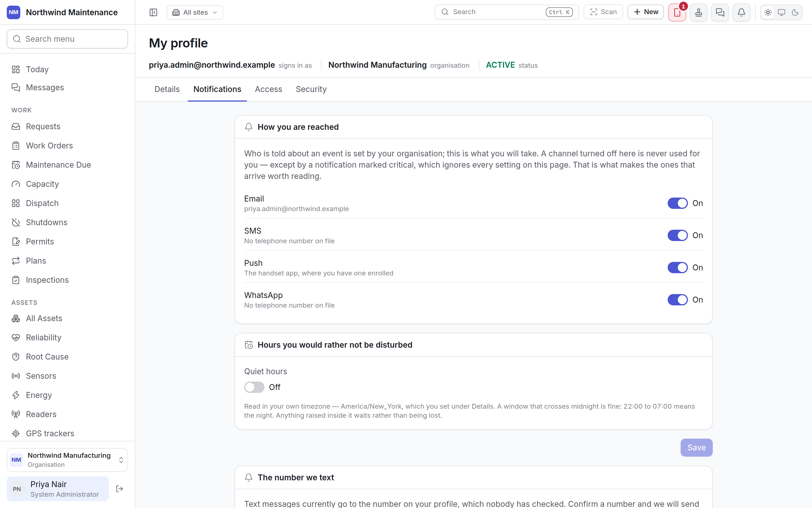Open the All sites dropdown

point(195,12)
